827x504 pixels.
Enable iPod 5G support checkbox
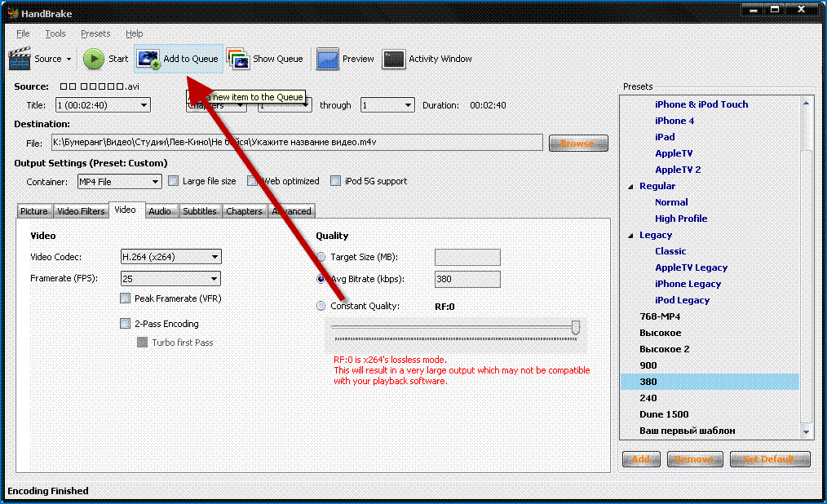[x=335, y=181]
